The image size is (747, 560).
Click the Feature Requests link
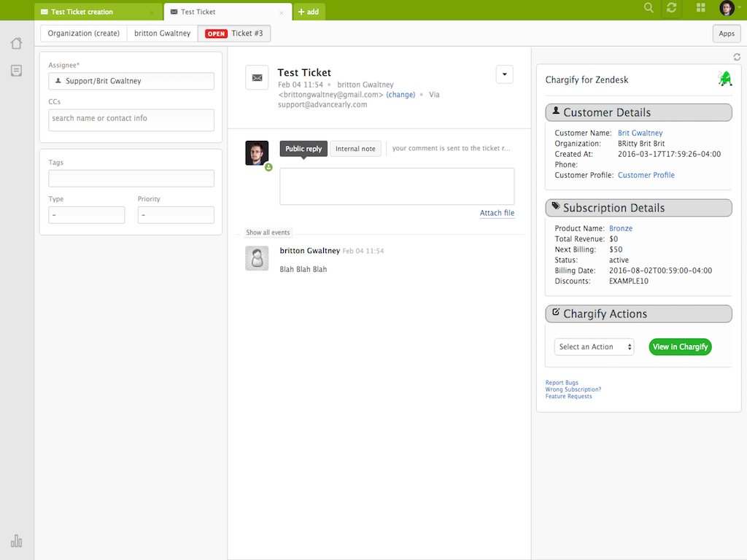click(568, 396)
